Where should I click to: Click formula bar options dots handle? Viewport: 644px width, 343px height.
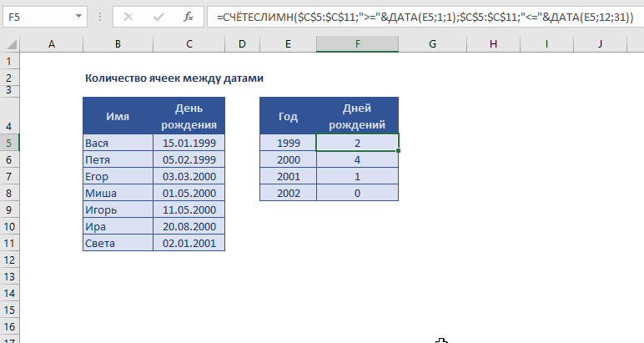click(100, 17)
